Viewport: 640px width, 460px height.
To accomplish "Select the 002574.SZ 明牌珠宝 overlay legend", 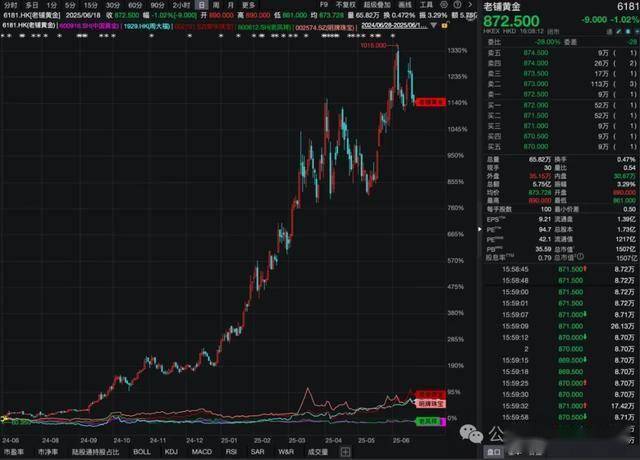I will pos(325,27).
